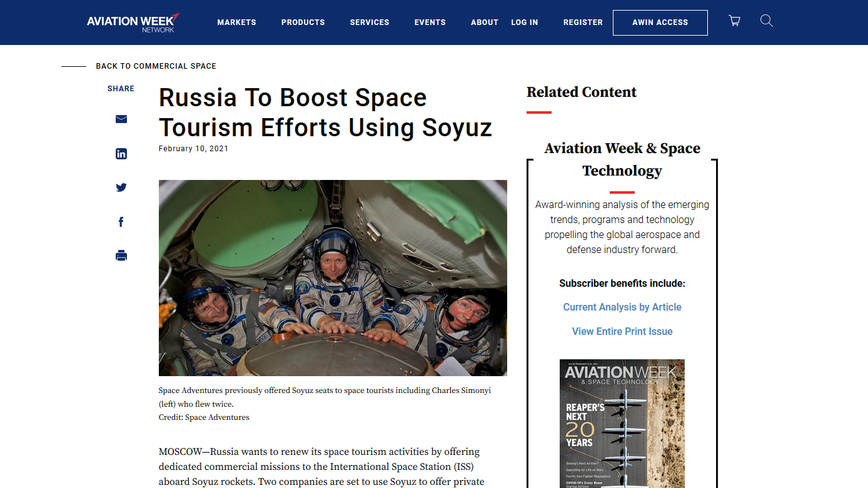Go to Aviation Week Network logo home

(133, 22)
